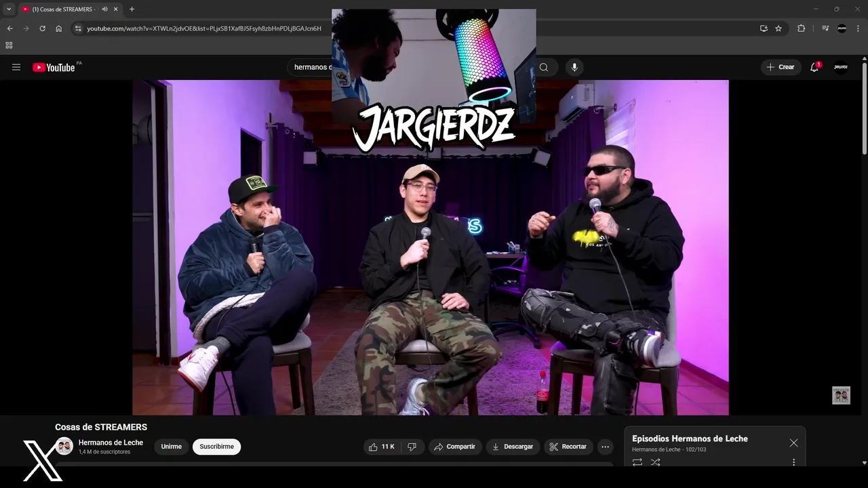Subscribe with the Suscribirme button
Viewport: 868px width, 488px height.
tap(216, 447)
